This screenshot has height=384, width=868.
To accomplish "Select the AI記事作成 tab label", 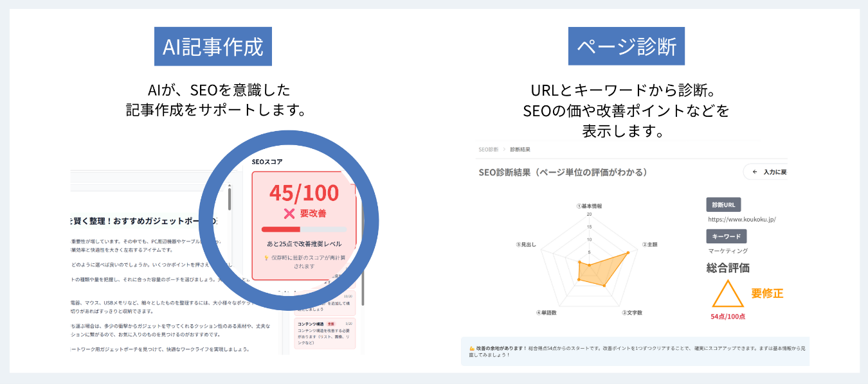I will point(213,46).
